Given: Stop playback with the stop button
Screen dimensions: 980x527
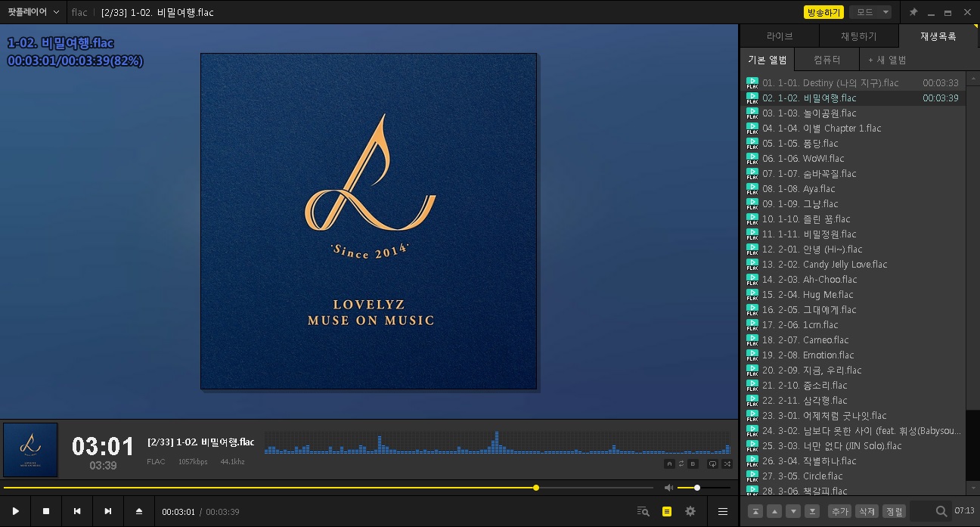Looking at the screenshot, I should (x=46, y=511).
